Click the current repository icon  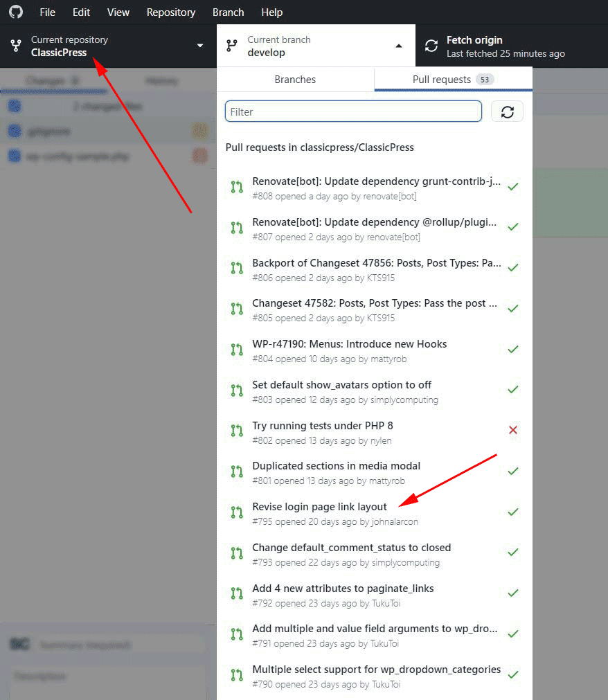pos(16,46)
